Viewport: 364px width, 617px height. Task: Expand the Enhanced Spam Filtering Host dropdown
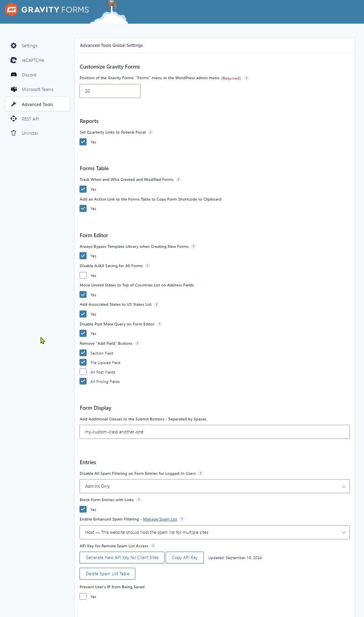(x=214, y=532)
